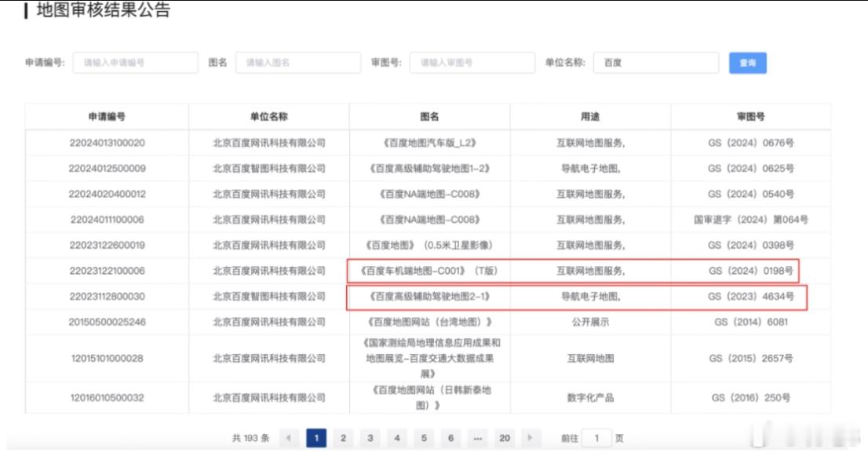Go to next page arrow in pagination
Image resolution: width=868 pixels, height=456 pixels.
click(531, 438)
